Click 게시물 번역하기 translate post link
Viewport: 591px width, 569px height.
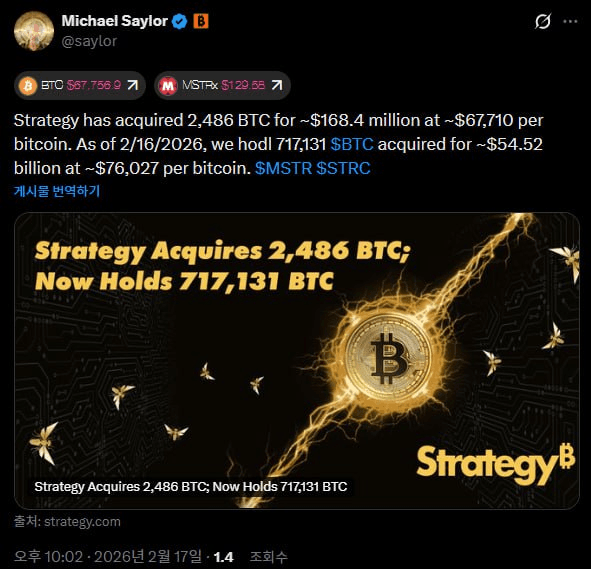tap(57, 191)
